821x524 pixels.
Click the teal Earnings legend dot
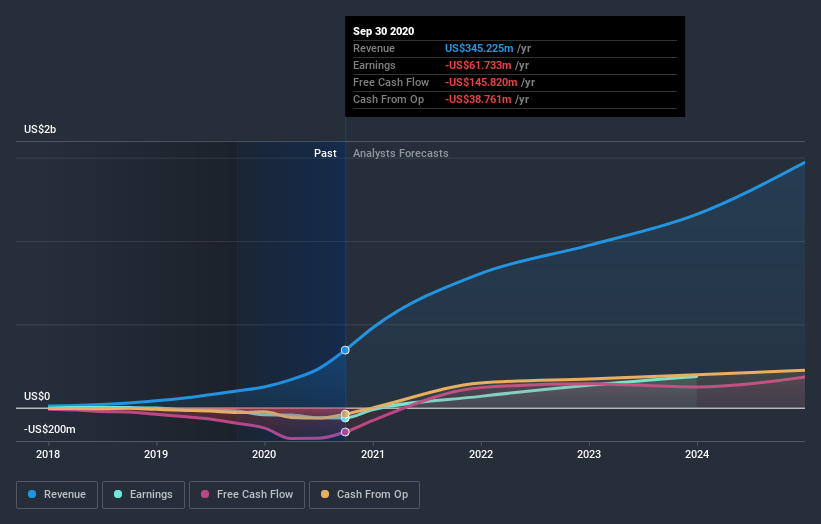click(x=118, y=494)
